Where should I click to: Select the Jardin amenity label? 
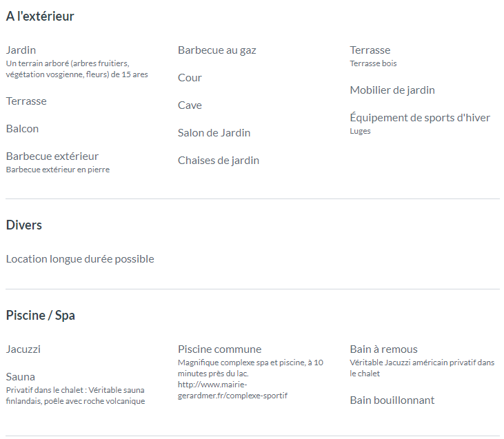click(x=21, y=50)
